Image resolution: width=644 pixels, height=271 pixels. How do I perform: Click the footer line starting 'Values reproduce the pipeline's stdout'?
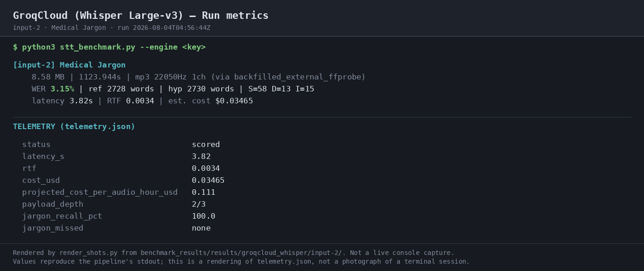(x=241, y=262)
